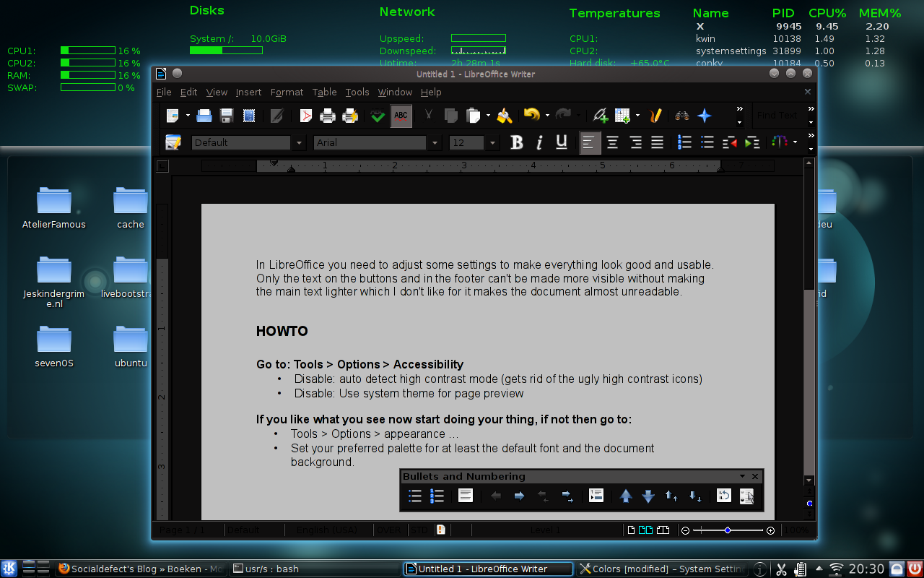924x578 pixels.
Task: Open the paragraph style Default dropdown
Action: [300, 143]
